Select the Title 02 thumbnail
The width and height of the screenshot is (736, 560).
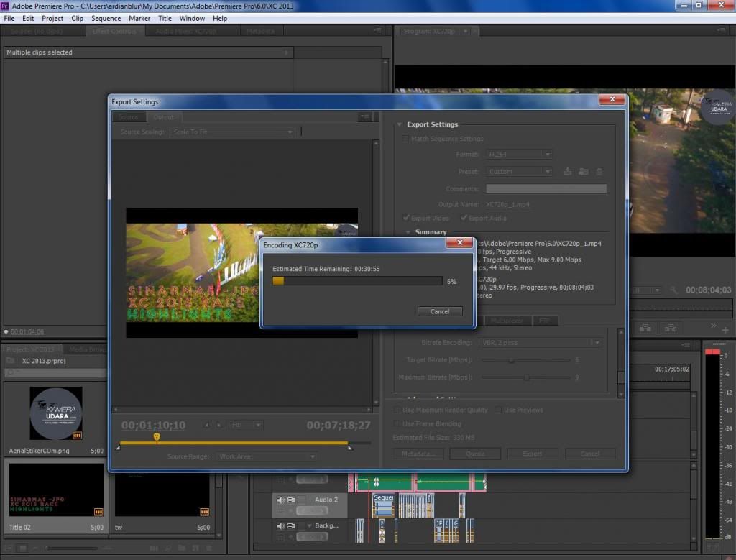pyautogui.click(x=56, y=490)
